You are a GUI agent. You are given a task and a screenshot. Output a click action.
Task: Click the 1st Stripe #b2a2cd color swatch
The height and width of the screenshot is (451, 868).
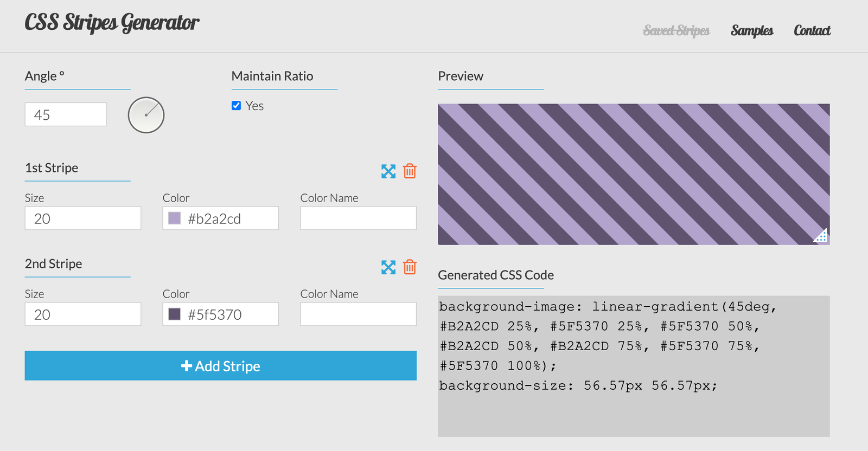click(175, 218)
